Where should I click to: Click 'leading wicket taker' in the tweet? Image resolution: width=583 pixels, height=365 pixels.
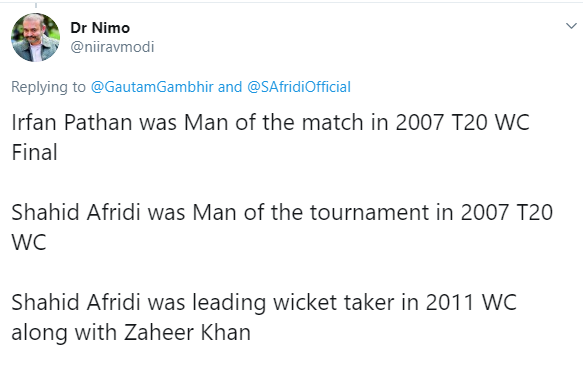point(293,303)
